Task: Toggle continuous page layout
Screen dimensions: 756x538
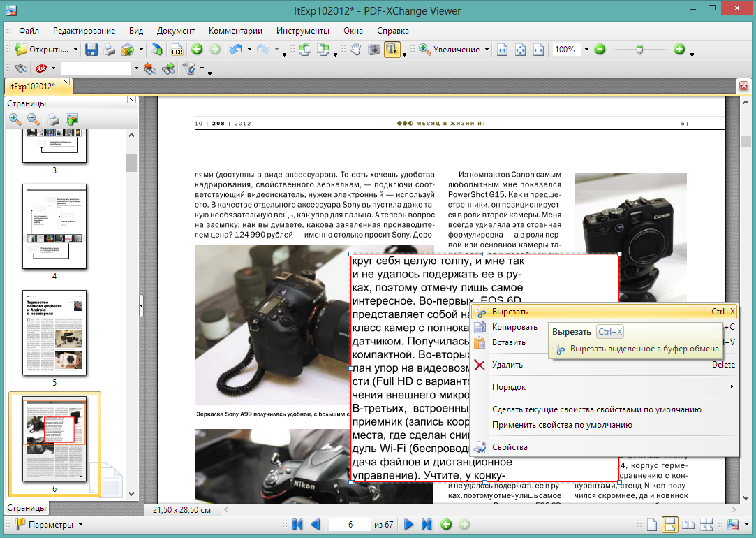Action: tap(669, 525)
